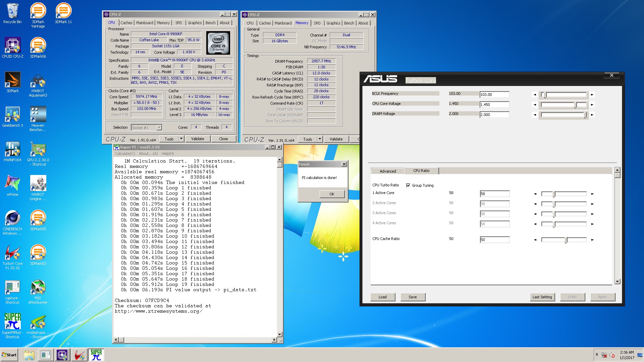The width and height of the screenshot is (644, 362).
Task: Show hidden system tray icons
Action: [x=597, y=355]
